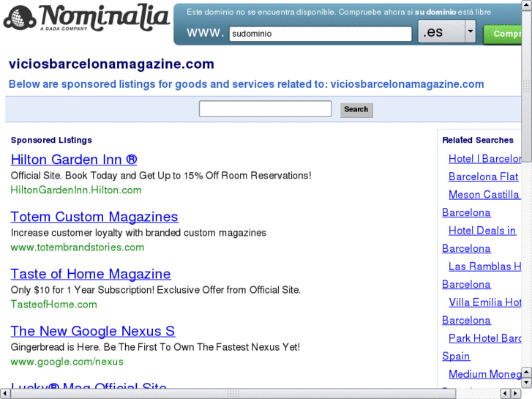Open www.totembrandstories.com URL

[x=78, y=247]
